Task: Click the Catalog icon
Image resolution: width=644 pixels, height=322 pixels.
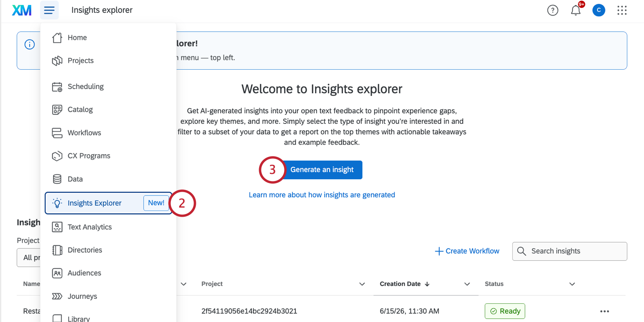Action: click(57, 110)
